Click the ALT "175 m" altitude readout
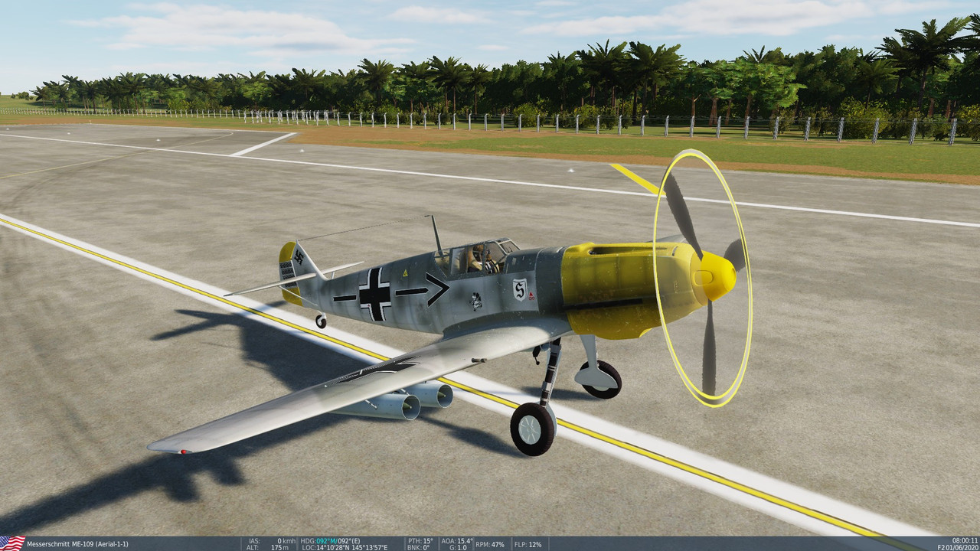Image resolution: width=980 pixels, height=551 pixels. click(x=279, y=548)
